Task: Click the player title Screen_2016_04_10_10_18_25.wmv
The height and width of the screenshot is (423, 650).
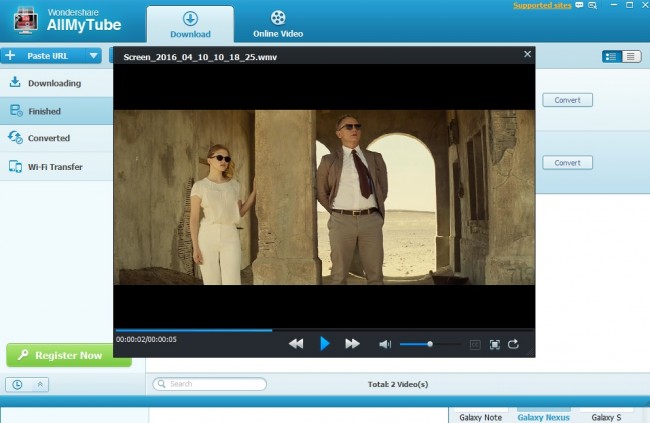Action: coord(200,57)
